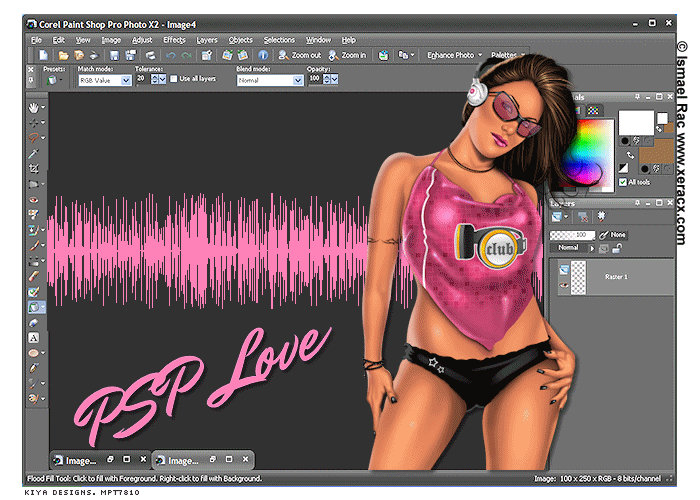Select the Lighten/Darken tool
Viewport: 700px width, 500px height.
[x=33, y=261]
